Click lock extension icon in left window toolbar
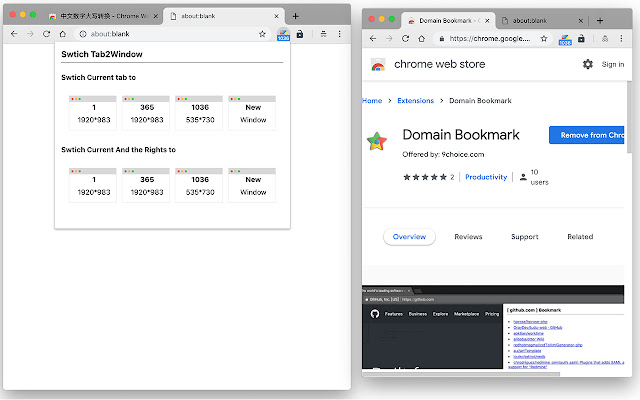The image size is (640, 400). pyautogui.click(x=300, y=34)
